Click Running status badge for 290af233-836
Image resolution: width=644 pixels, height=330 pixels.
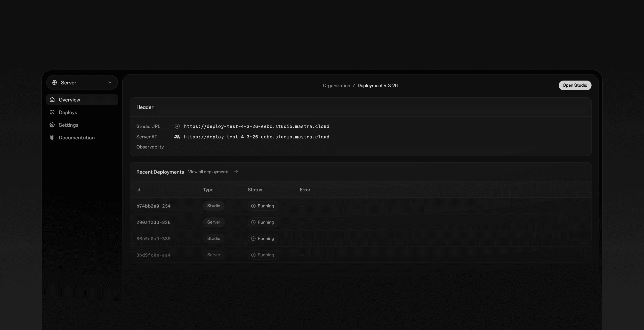click(x=263, y=222)
